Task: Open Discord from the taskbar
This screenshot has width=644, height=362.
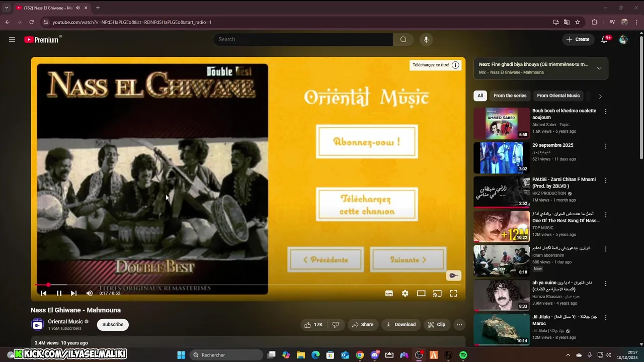Action: pos(374,355)
